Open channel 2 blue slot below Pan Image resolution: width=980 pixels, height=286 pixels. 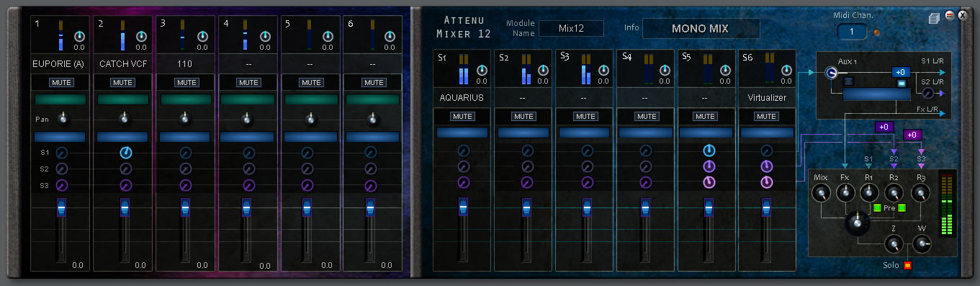[123, 136]
